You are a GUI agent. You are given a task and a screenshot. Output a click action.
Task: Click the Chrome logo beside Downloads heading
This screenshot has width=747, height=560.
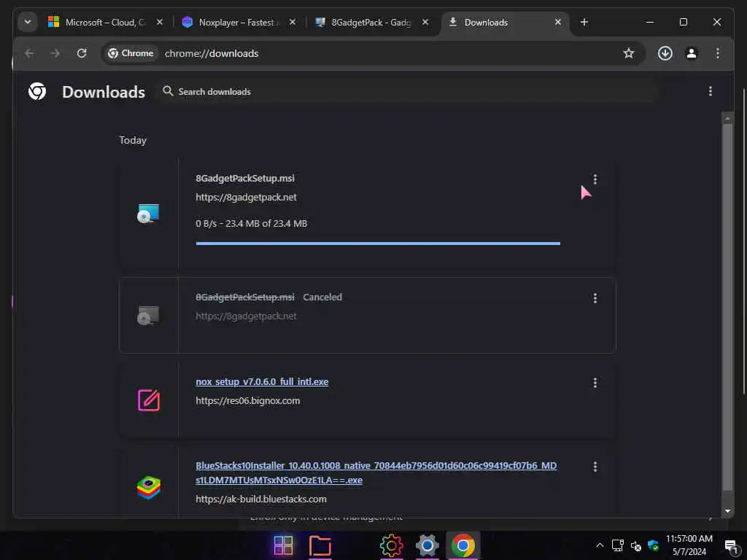point(37,91)
